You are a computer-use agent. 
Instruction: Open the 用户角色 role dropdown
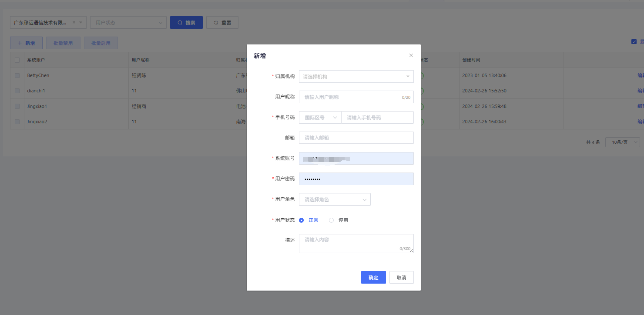click(x=335, y=200)
